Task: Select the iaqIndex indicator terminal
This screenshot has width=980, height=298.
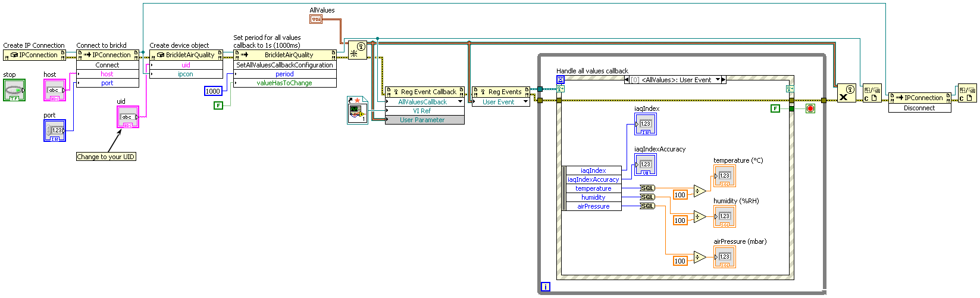Action: click(646, 124)
